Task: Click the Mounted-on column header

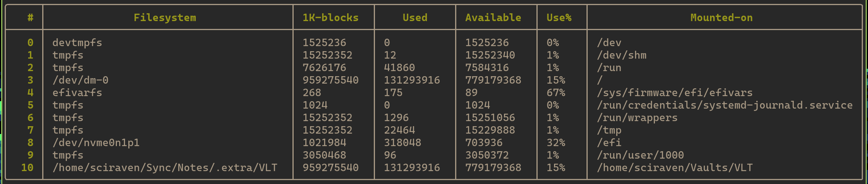Action: (x=721, y=18)
